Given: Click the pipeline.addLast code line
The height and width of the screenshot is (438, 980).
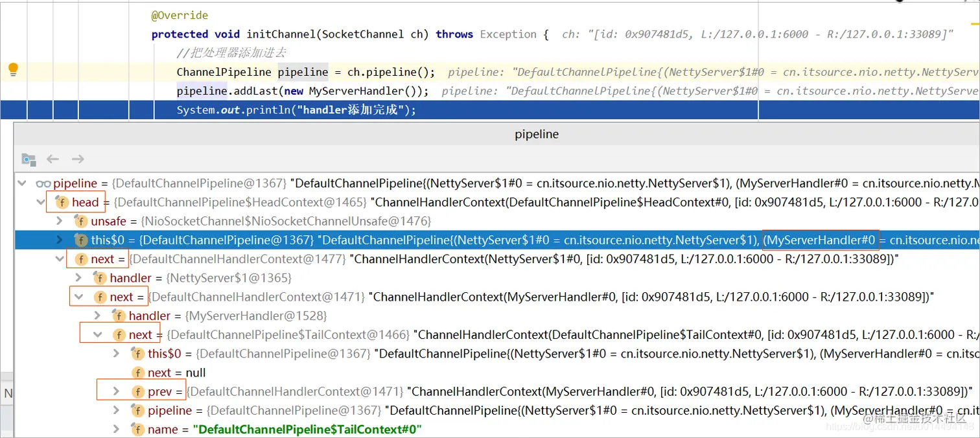Looking at the screenshot, I should [303, 91].
